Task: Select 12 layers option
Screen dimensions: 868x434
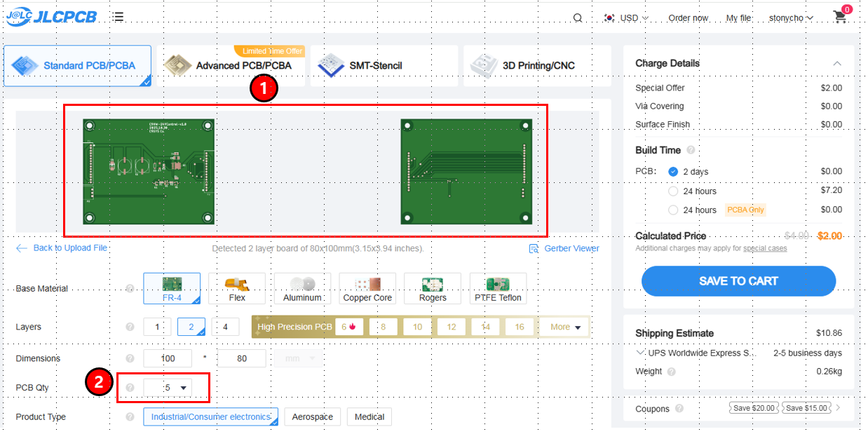Action: tap(452, 327)
